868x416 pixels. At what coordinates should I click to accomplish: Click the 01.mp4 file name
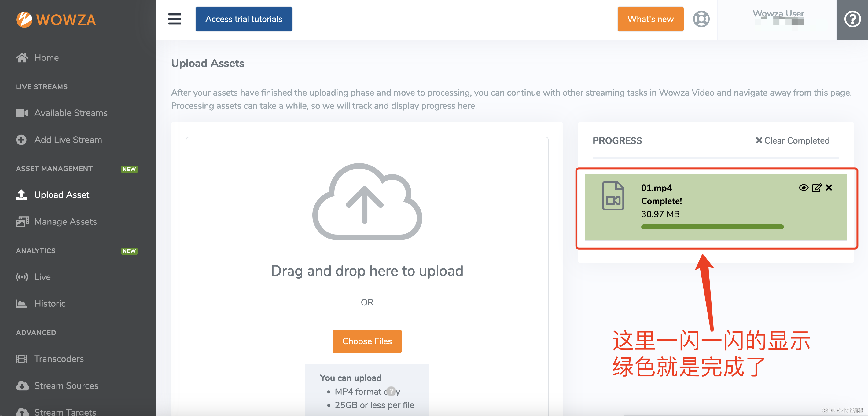coord(656,188)
